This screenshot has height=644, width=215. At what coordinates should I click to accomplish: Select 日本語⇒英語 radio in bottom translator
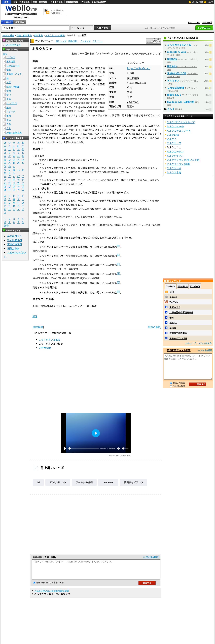(x=50, y=582)
